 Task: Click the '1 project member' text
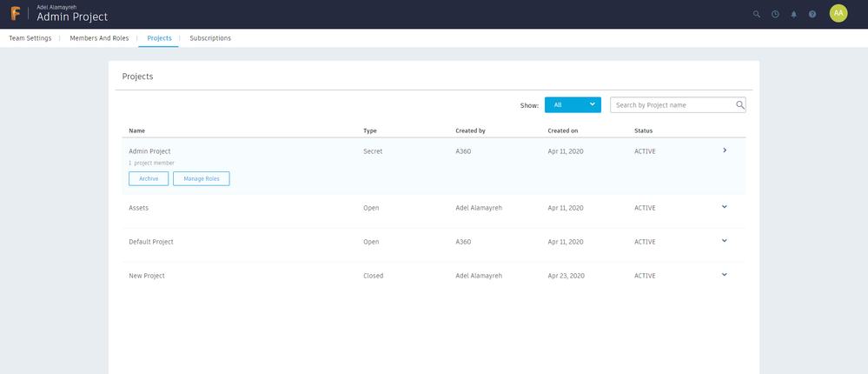coord(152,163)
